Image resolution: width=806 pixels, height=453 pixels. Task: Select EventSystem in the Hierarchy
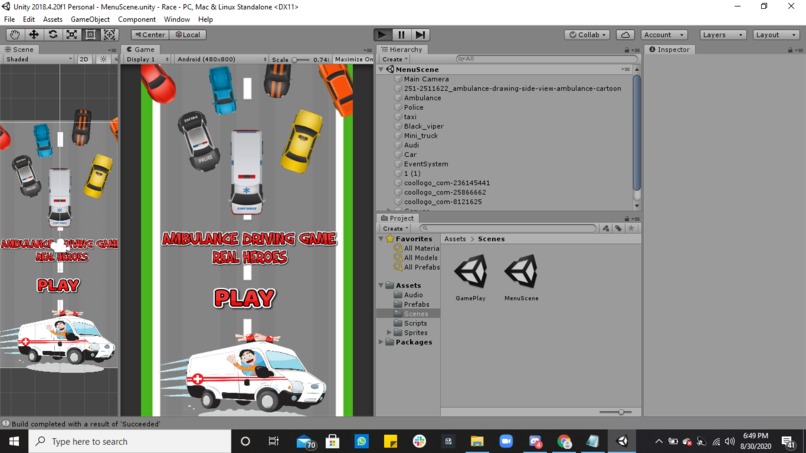click(426, 164)
